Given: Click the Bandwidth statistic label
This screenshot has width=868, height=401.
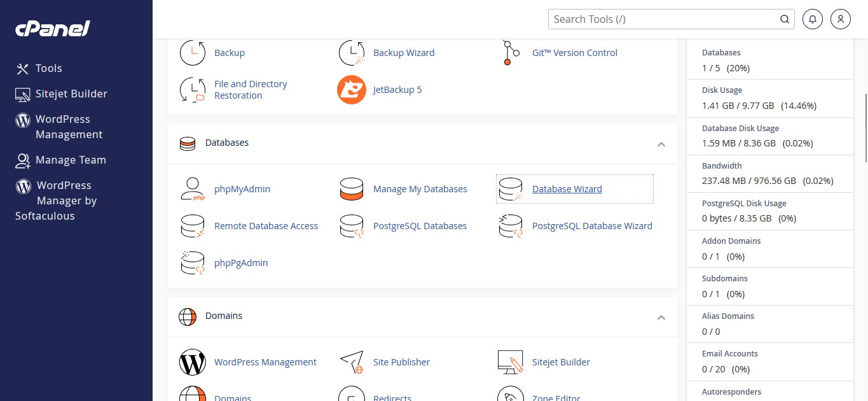Looking at the screenshot, I should click(722, 166).
